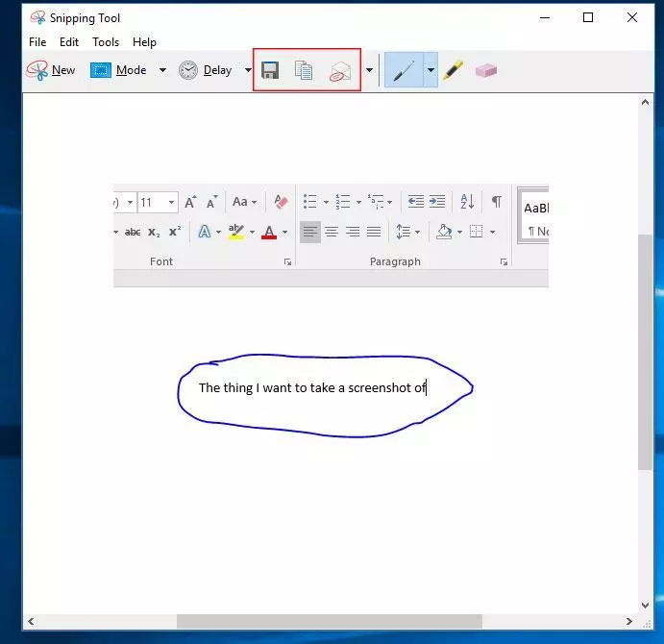Click the red Font Color A button
This screenshot has width=664, height=644.
point(269,232)
